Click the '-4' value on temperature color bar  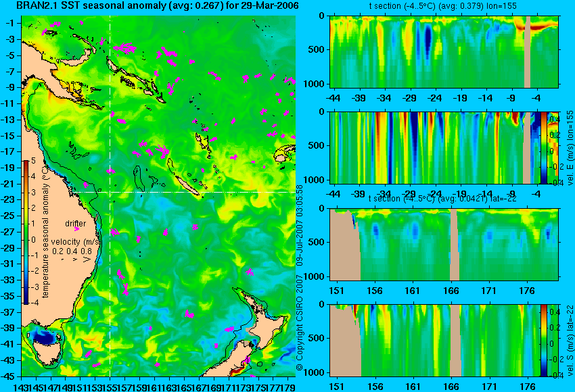click(33, 303)
